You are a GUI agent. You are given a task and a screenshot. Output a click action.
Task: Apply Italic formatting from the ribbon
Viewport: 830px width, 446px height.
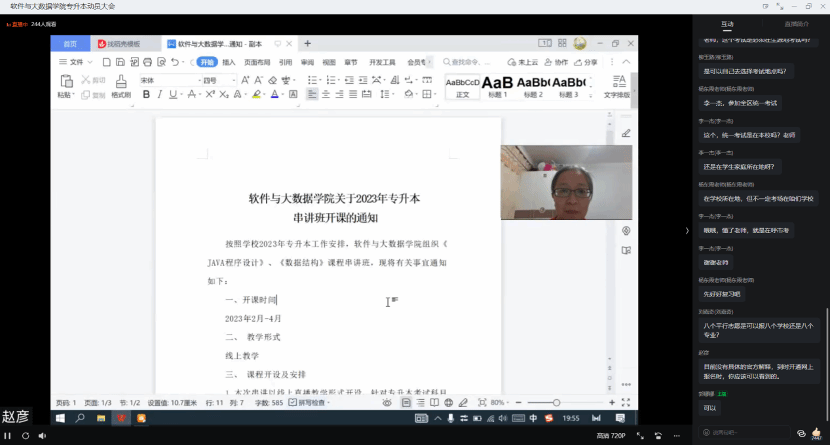pyautogui.click(x=159, y=95)
